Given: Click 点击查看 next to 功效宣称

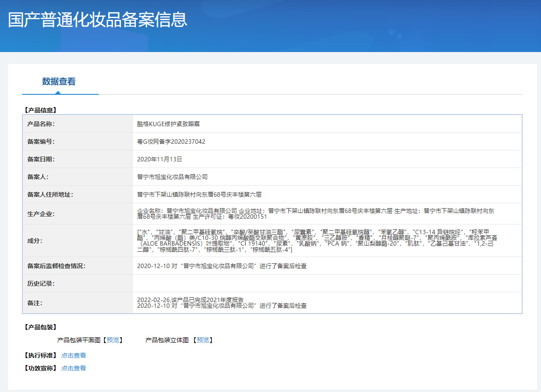Looking at the screenshot, I should [x=74, y=368].
